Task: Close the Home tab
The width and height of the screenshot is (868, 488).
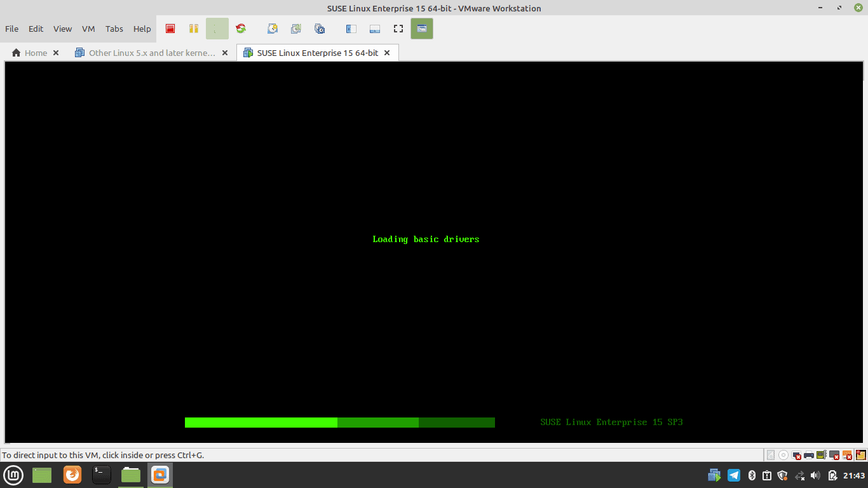Action: point(56,53)
